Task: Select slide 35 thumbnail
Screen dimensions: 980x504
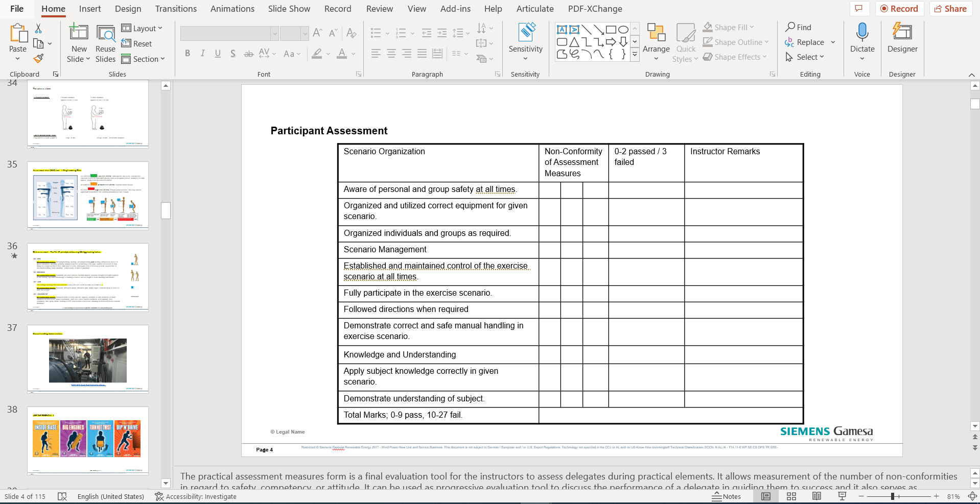Action: pyautogui.click(x=88, y=196)
